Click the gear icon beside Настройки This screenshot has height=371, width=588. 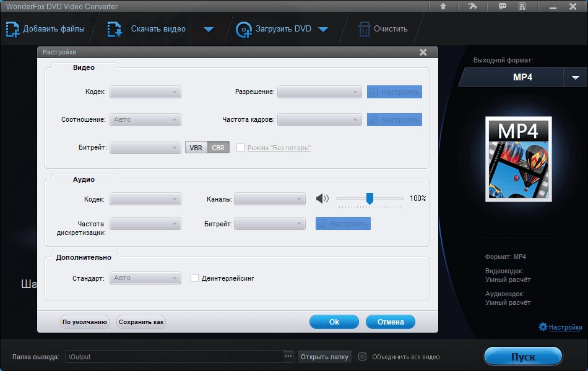click(x=543, y=326)
